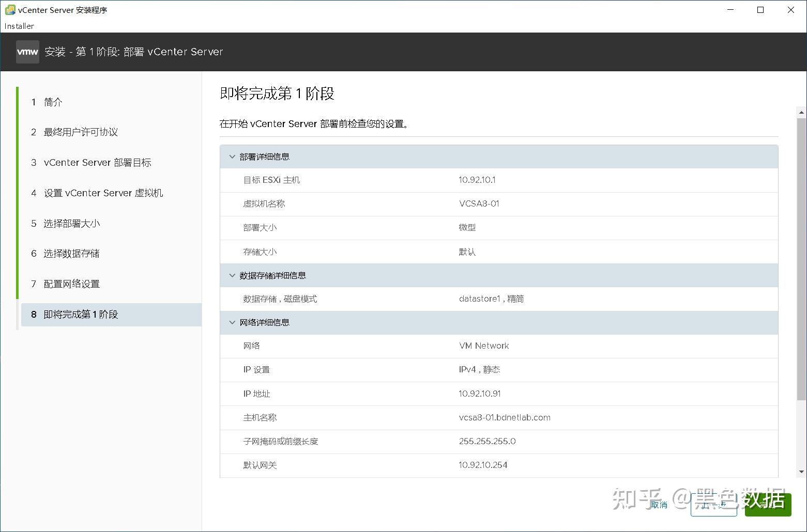Click the vmw logo icon
Screen dimensions: 807x532
pos(27,52)
